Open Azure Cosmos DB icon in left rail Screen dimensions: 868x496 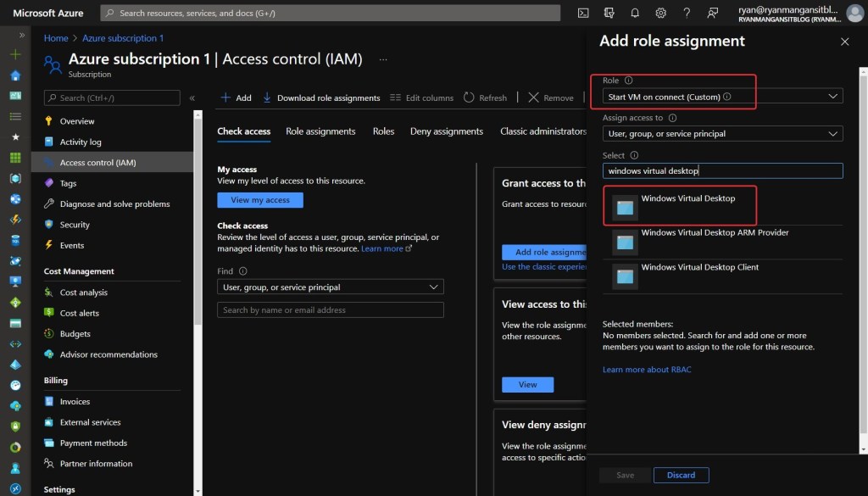(15, 261)
